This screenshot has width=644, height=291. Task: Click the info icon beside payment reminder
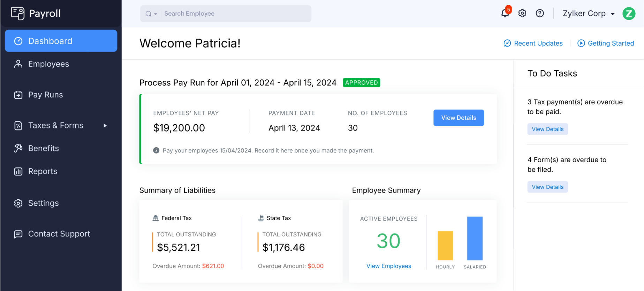click(x=156, y=150)
